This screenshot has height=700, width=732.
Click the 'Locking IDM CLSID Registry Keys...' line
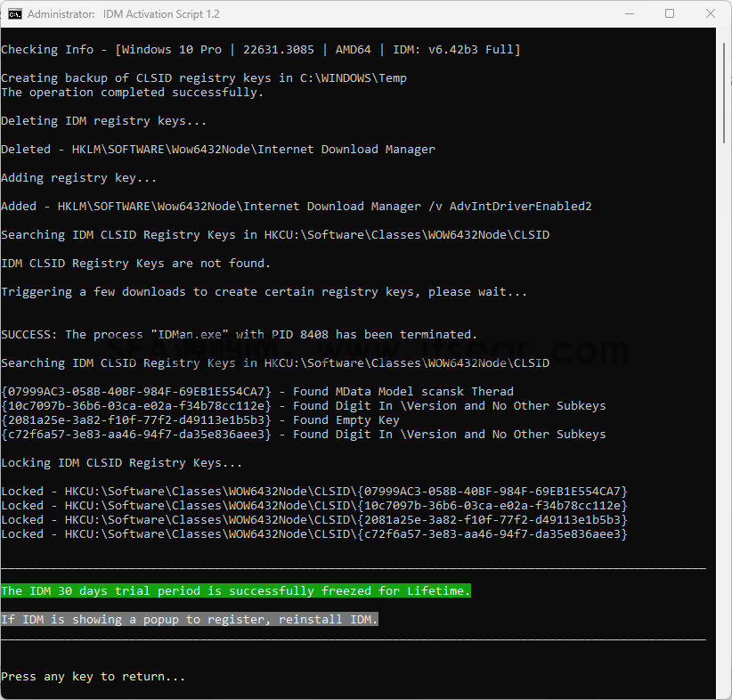[121, 463]
